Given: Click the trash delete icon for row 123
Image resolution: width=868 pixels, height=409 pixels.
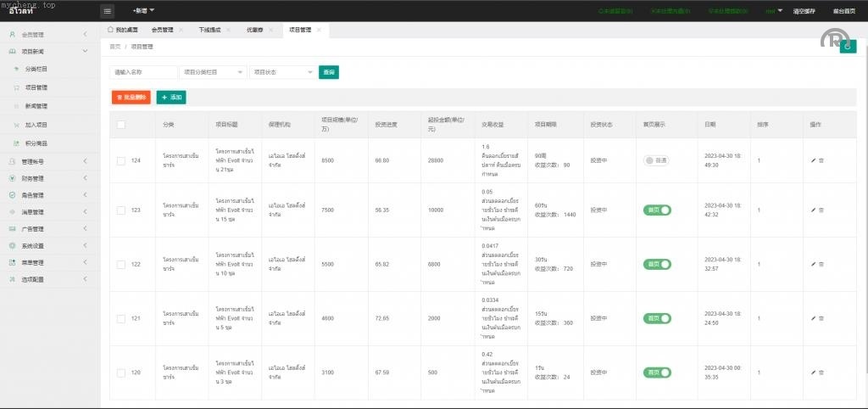Looking at the screenshot, I should [821, 210].
